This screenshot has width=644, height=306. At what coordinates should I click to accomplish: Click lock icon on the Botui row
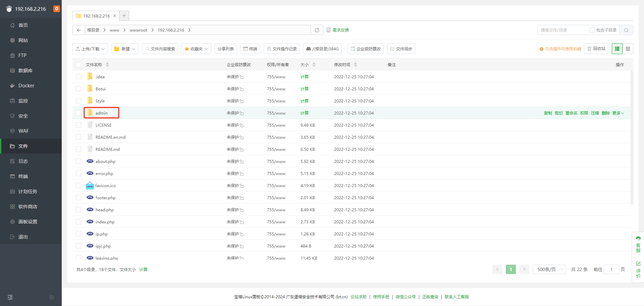point(242,89)
